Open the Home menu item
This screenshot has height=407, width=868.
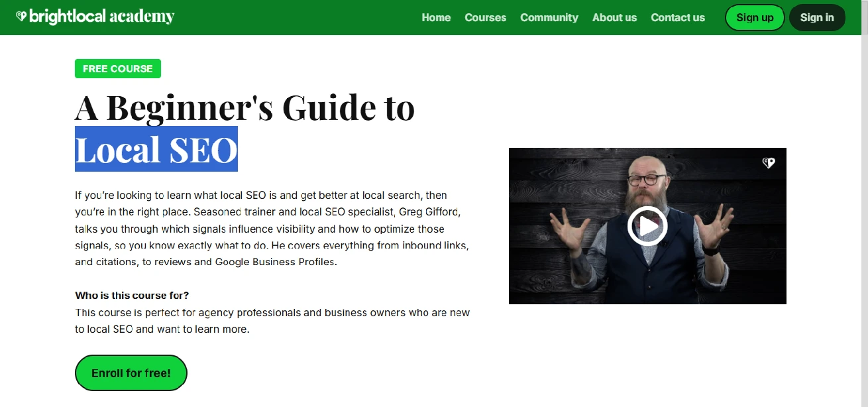436,18
